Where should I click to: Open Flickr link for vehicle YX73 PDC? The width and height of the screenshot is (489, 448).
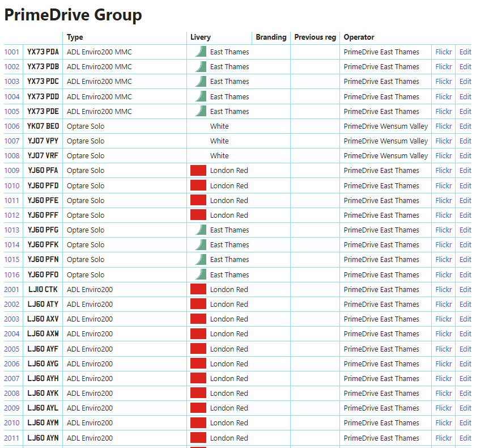pos(444,82)
